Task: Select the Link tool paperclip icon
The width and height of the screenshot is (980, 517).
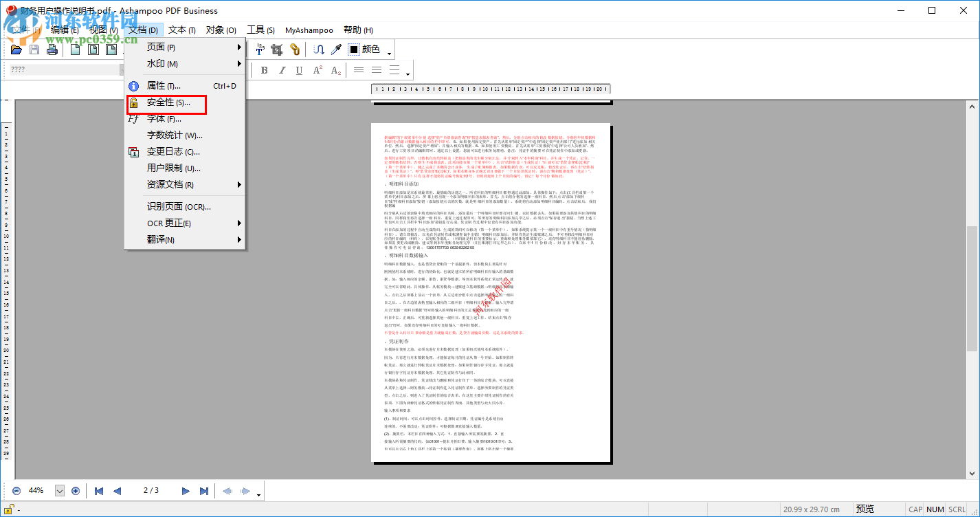Action: (296, 49)
